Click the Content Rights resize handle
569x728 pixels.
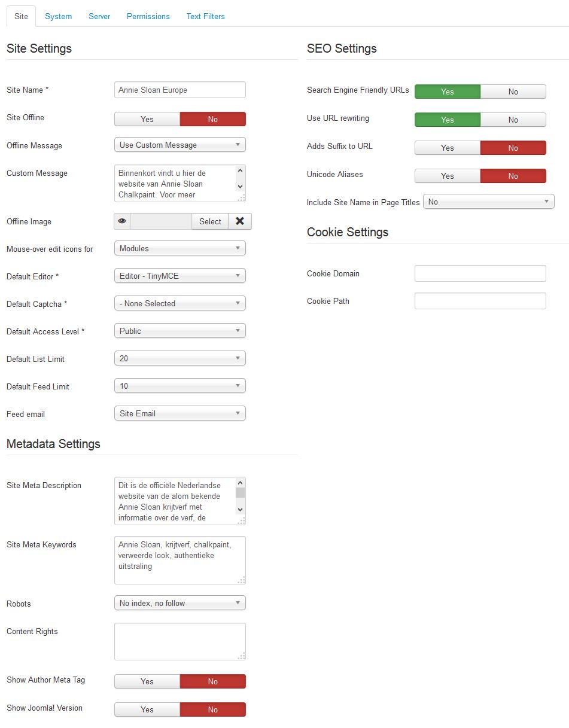point(242,656)
